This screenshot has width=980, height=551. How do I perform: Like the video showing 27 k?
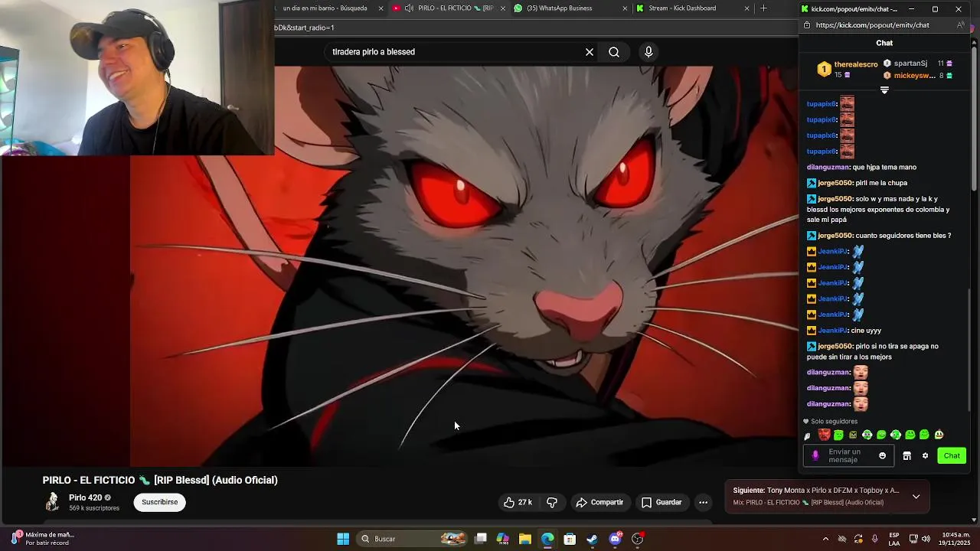pos(518,502)
